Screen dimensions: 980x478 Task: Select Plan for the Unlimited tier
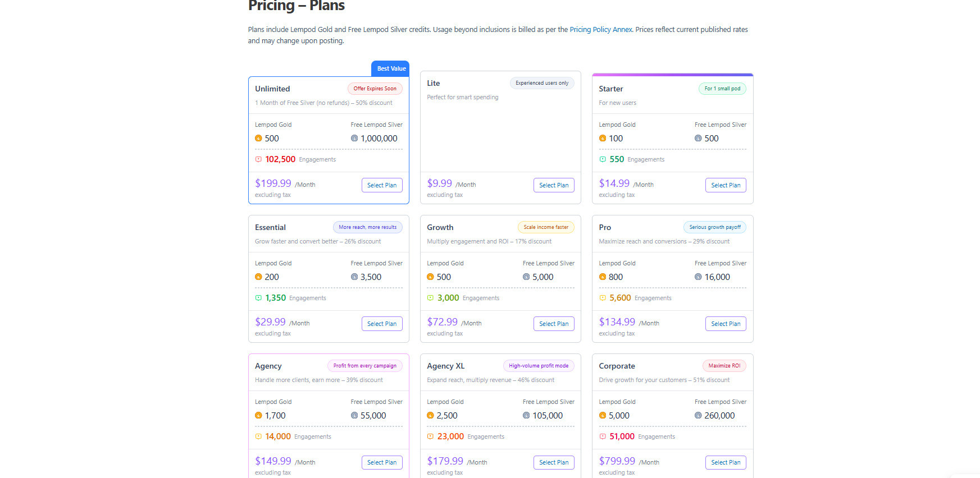pyautogui.click(x=382, y=185)
